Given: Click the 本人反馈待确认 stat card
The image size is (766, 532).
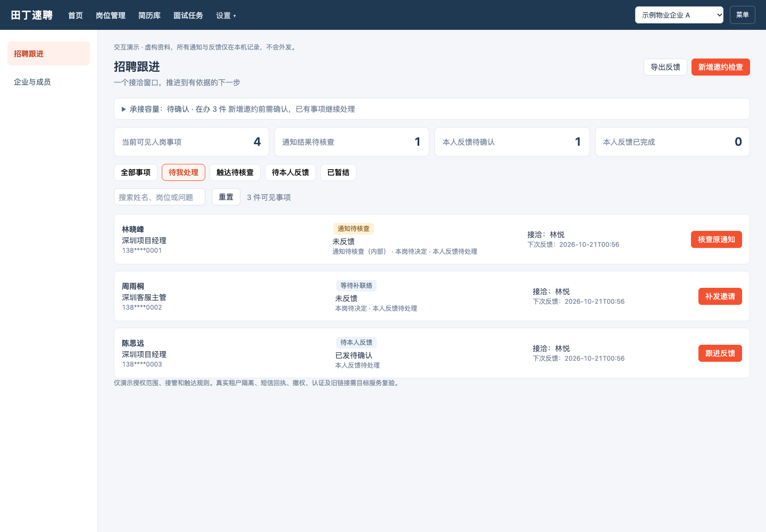Looking at the screenshot, I should tap(512, 142).
